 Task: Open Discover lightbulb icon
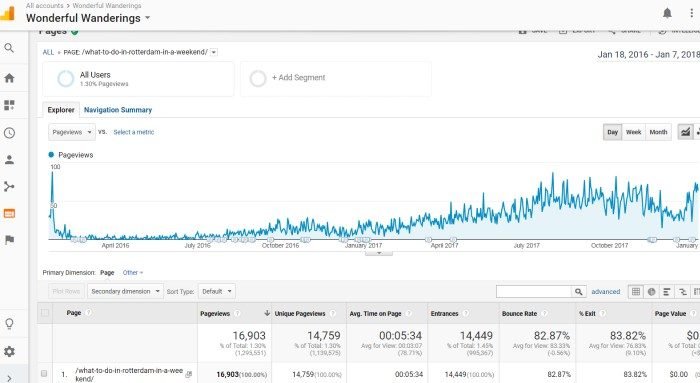pos(9,324)
